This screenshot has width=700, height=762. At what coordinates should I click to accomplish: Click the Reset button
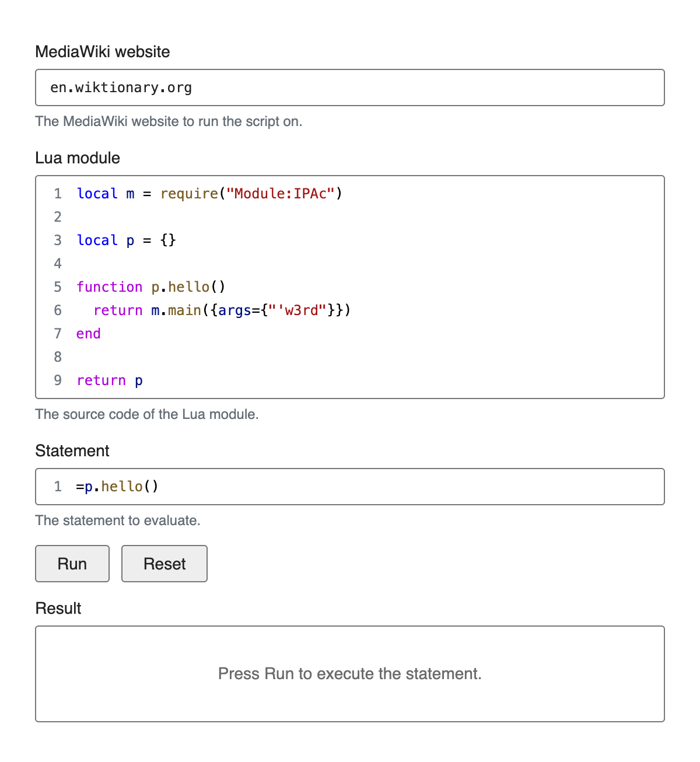pyautogui.click(x=164, y=564)
